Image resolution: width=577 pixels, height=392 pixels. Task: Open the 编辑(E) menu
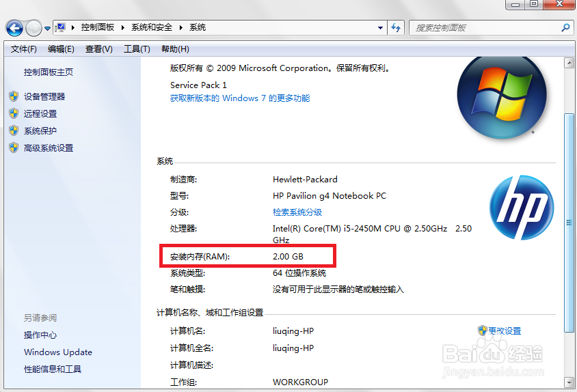(x=61, y=49)
